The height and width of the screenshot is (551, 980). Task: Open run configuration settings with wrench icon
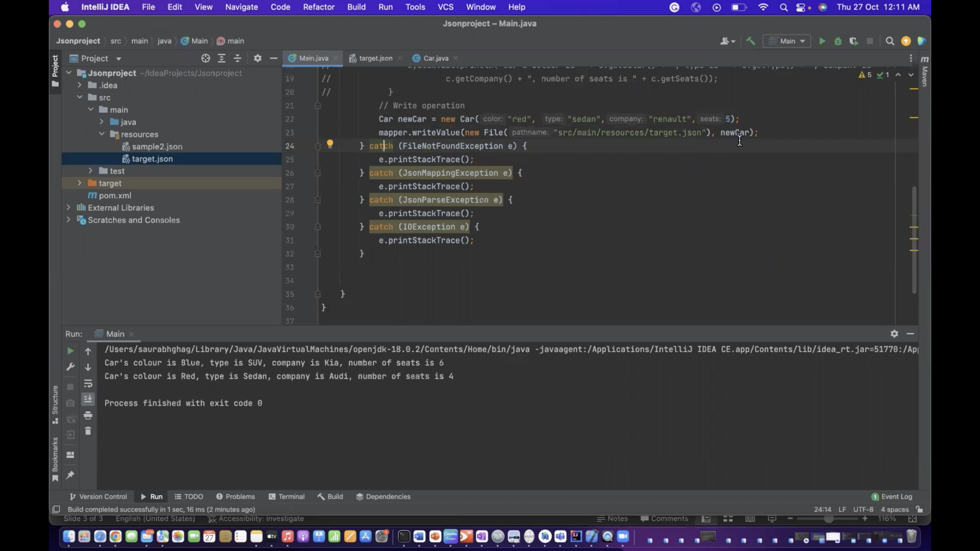pyautogui.click(x=70, y=366)
